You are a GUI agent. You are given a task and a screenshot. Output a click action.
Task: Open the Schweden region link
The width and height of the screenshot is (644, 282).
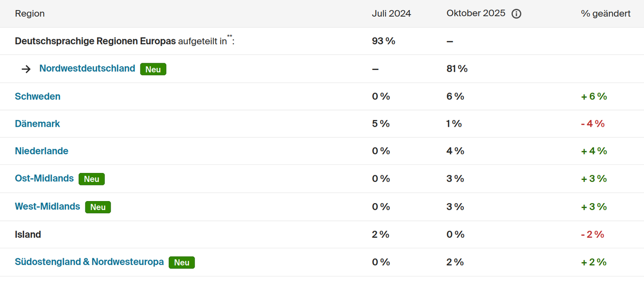click(38, 97)
